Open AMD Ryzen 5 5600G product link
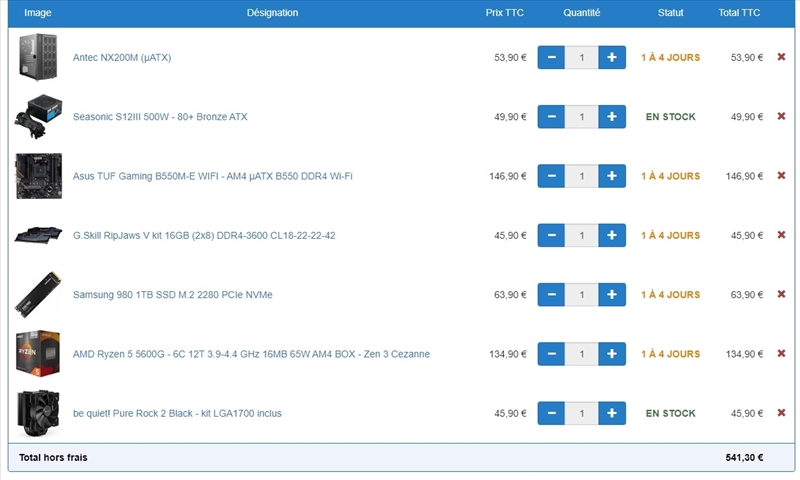The height and width of the screenshot is (480, 800). (x=252, y=354)
